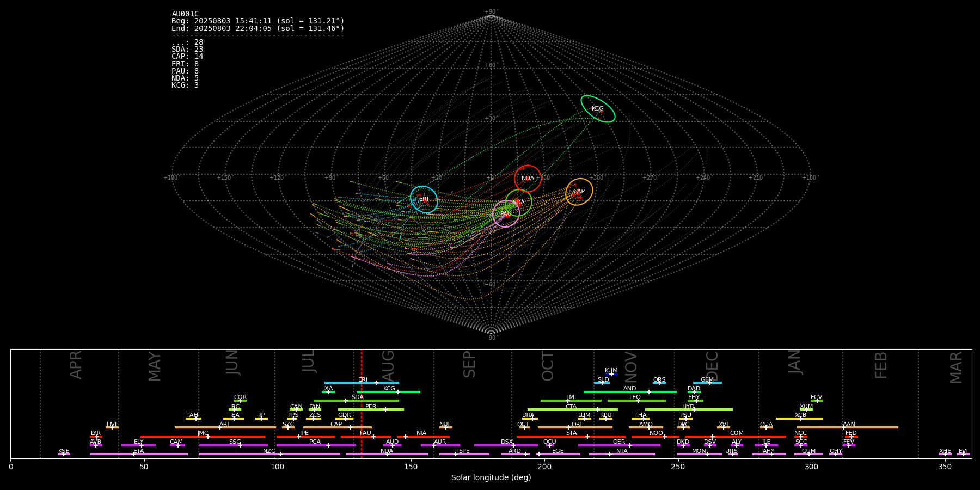Click the URS shower bar in the timeline

click(733, 454)
